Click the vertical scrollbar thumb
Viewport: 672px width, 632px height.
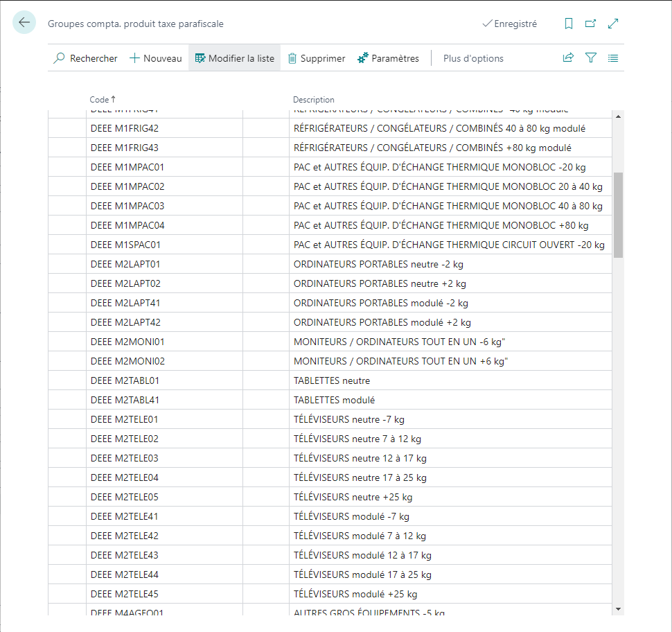point(618,215)
